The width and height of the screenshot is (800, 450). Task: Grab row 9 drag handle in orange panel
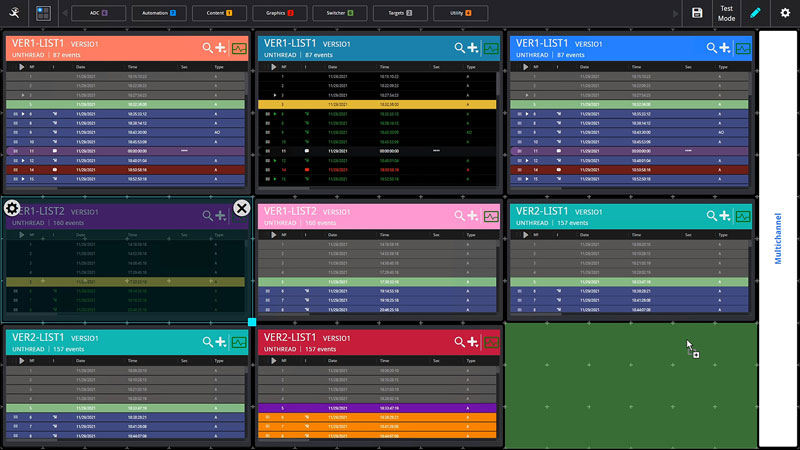15,132
